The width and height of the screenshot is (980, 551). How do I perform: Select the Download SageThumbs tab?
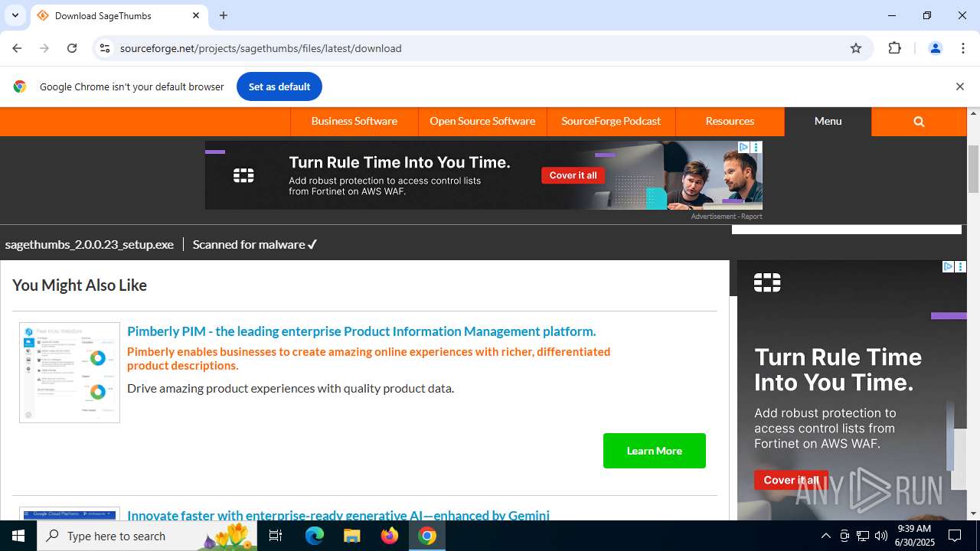(119, 15)
